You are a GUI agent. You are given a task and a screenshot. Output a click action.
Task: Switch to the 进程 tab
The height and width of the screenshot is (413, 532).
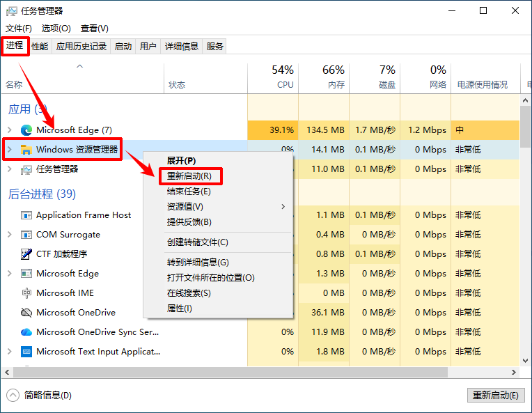15,45
